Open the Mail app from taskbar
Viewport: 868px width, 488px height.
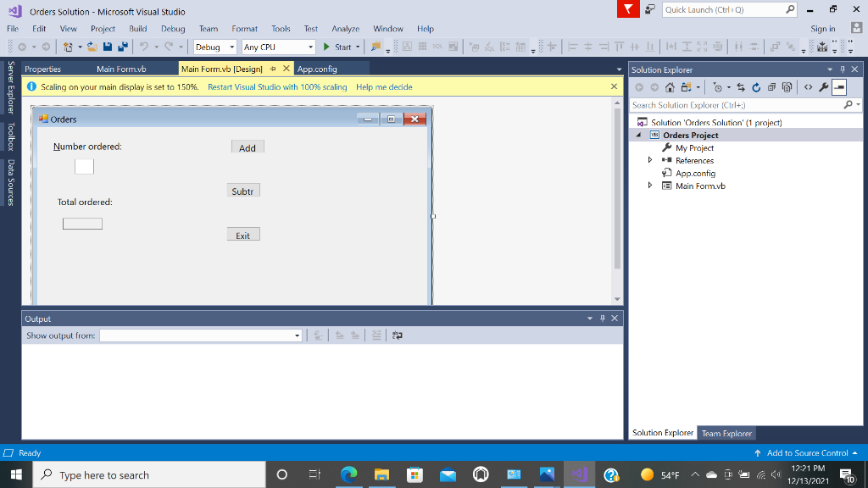(x=448, y=474)
